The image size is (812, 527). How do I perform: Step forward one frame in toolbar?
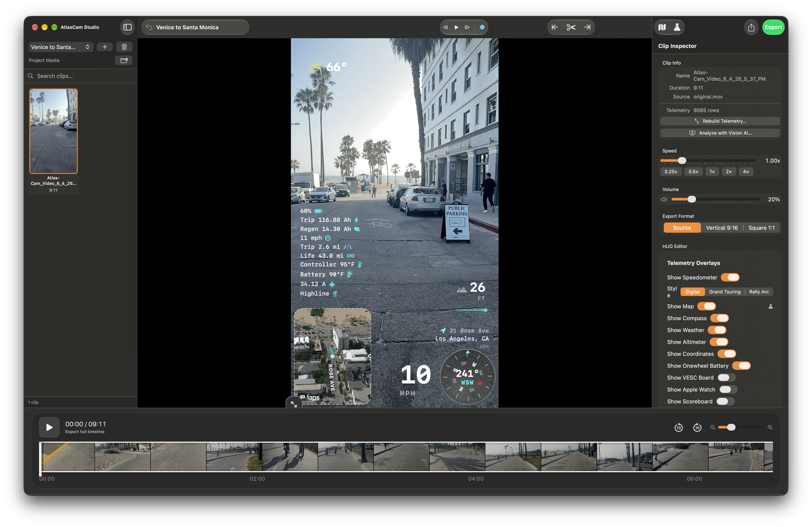click(467, 27)
